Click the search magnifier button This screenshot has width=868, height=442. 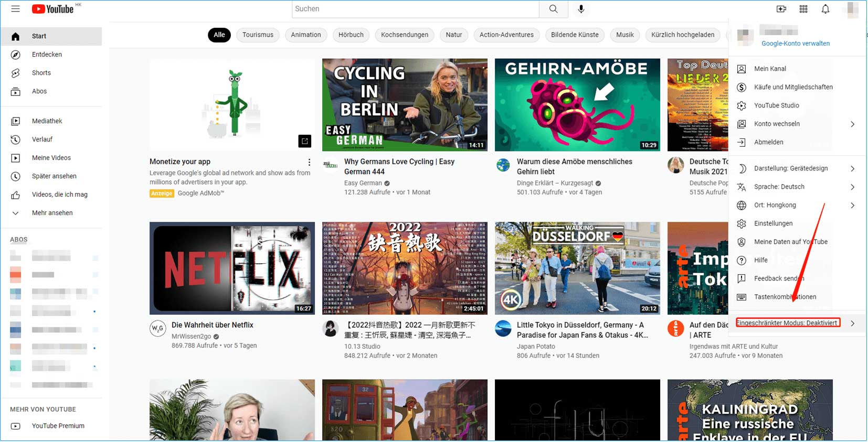(553, 9)
